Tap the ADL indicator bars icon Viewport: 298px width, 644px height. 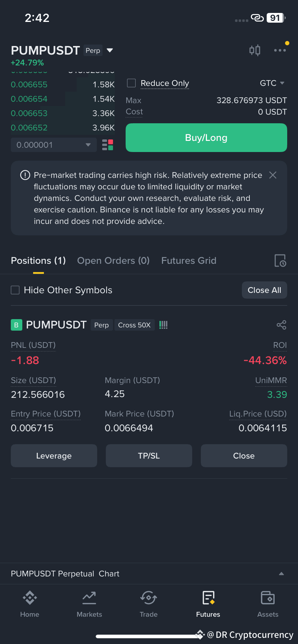163,325
